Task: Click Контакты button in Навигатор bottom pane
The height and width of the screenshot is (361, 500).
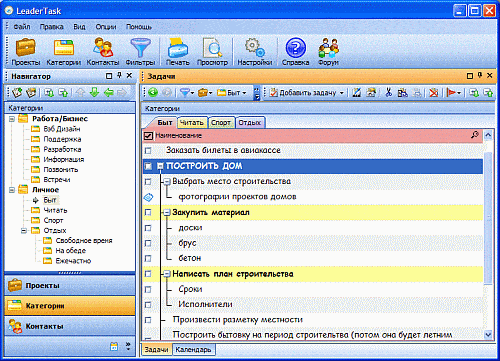Action: pyautogui.click(x=70, y=326)
